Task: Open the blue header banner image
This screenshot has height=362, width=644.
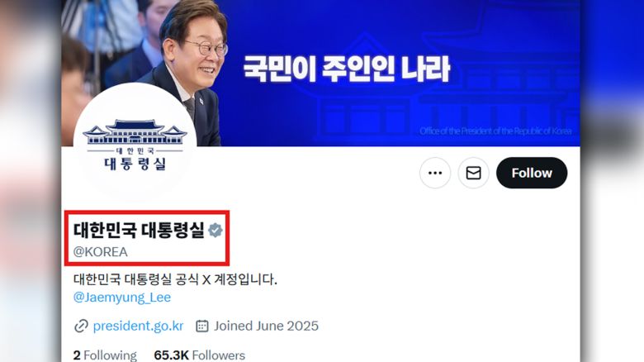Action: [x=320, y=74]
